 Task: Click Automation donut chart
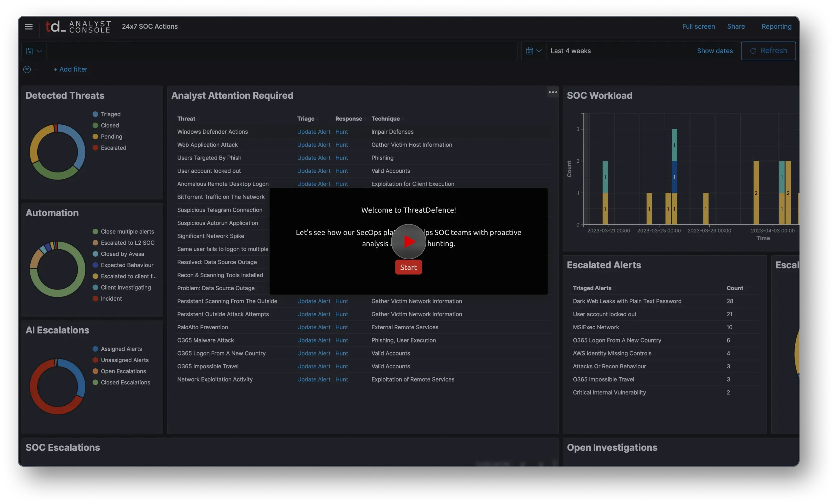point(57,269)
